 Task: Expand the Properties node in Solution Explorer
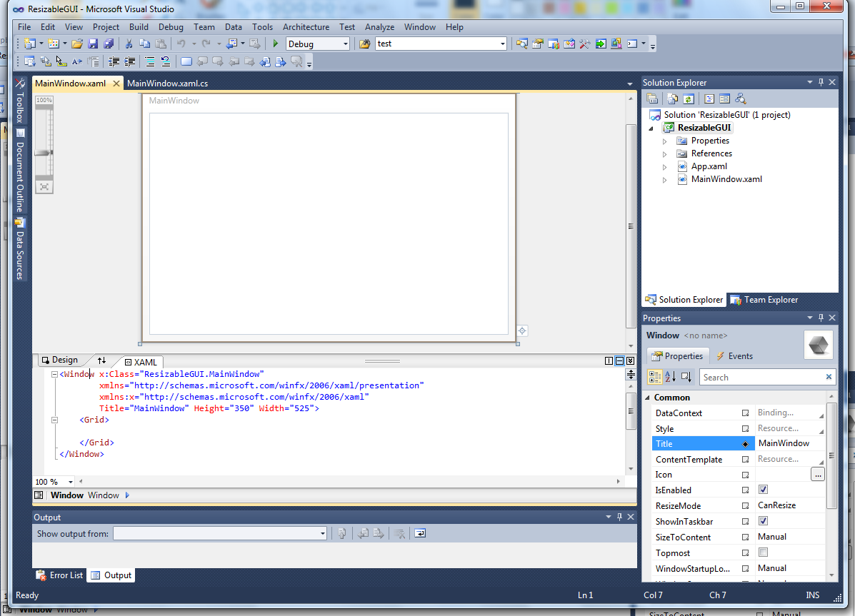[664, 141]
